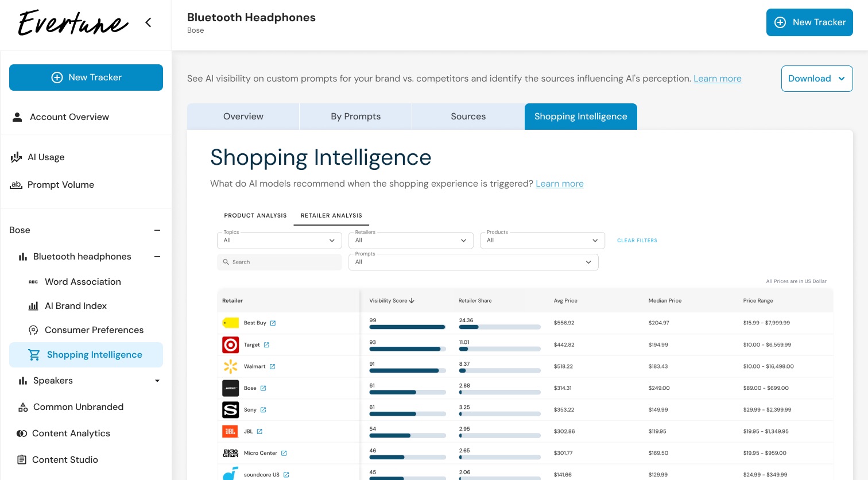Click the Median Price column header

[x=665, y=301]
